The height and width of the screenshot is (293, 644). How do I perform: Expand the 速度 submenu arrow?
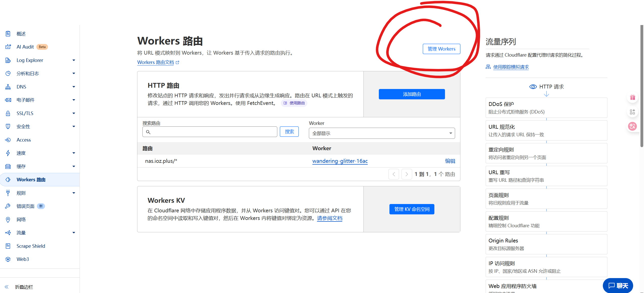(x=74, y=153)
